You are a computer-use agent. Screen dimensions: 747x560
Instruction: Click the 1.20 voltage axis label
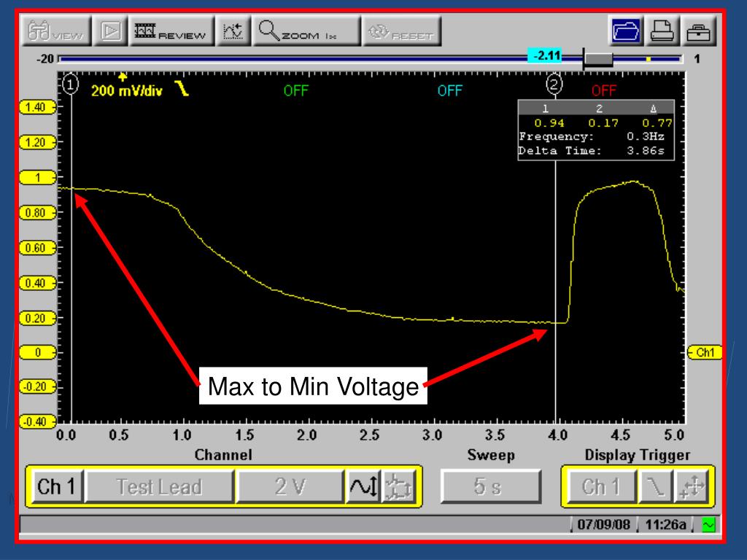point(37,142)
